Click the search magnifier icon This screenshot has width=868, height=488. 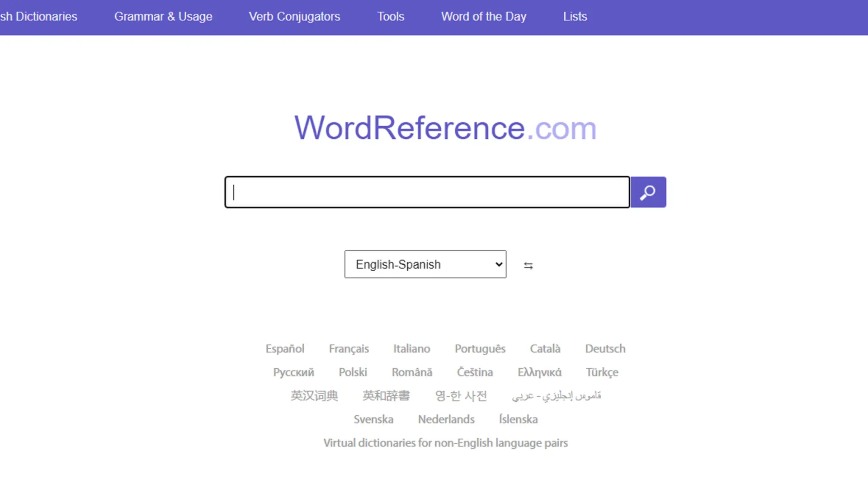coord(649,192)
